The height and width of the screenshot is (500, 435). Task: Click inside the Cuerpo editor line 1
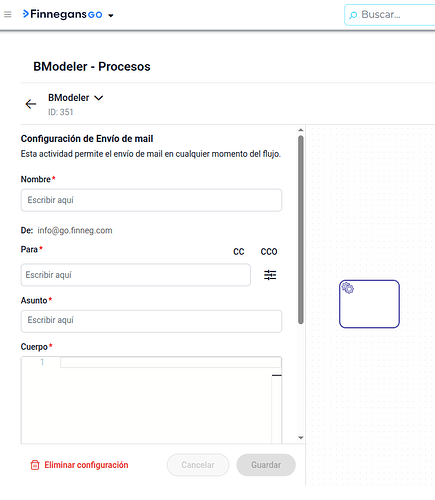[x=171, y=362]
